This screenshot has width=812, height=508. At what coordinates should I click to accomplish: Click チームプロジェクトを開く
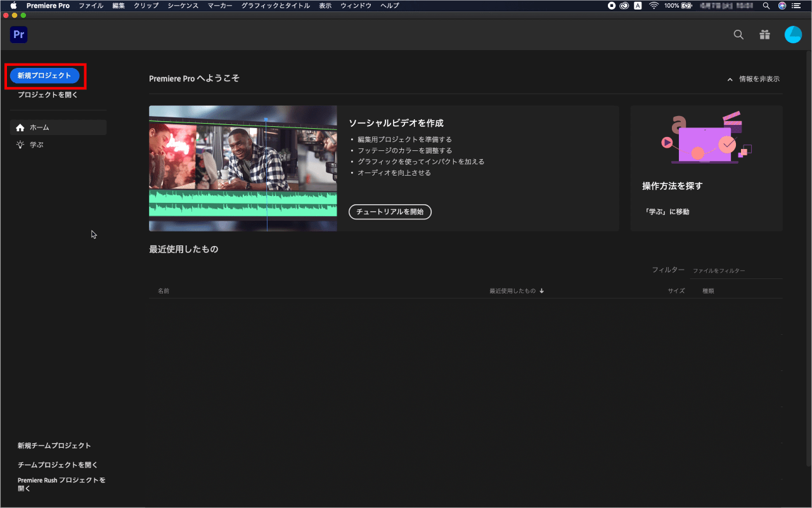[x=58, y=465]
